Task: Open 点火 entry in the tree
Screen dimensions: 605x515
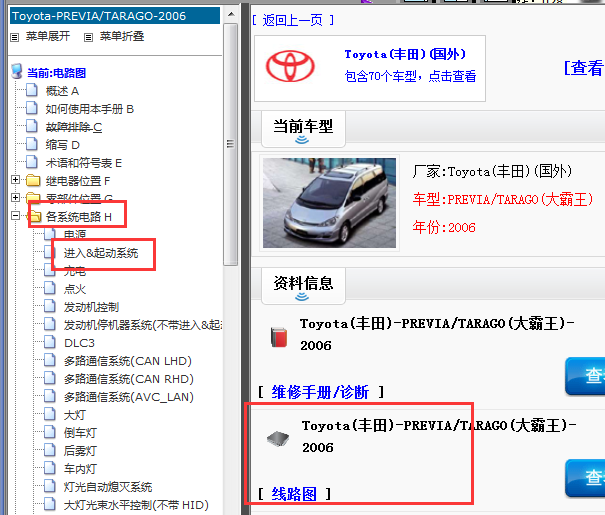Action: point(75,289)
